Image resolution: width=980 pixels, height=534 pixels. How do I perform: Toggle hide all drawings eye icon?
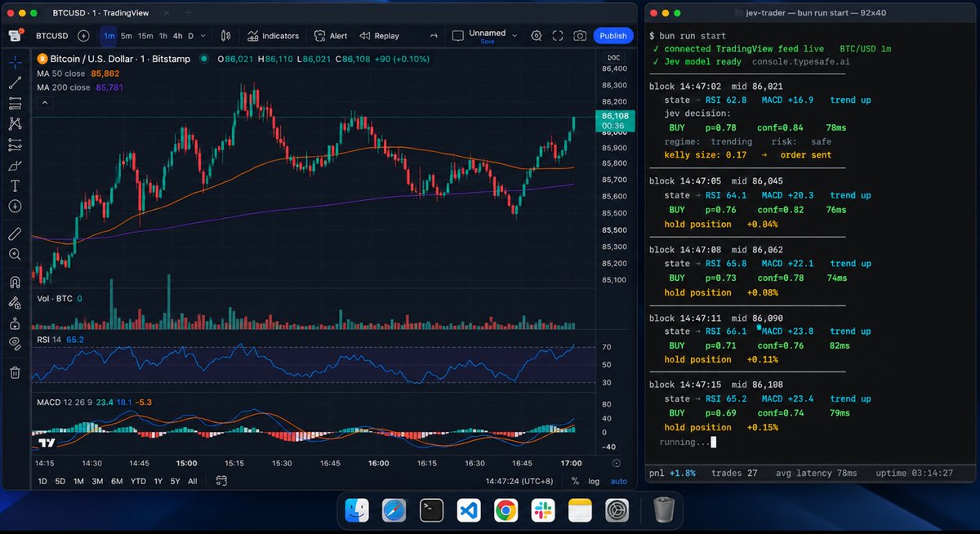pos(15,343)
